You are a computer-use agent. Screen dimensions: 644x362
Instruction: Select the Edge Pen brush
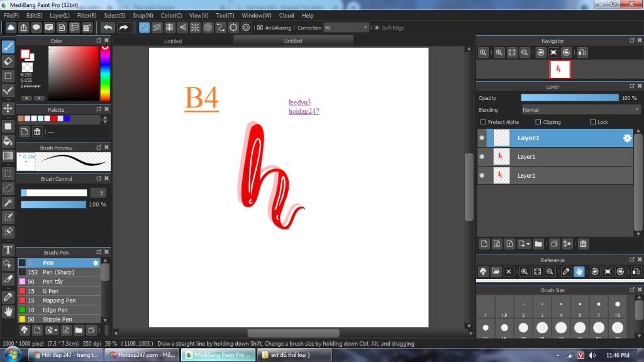tap(58, 310)
